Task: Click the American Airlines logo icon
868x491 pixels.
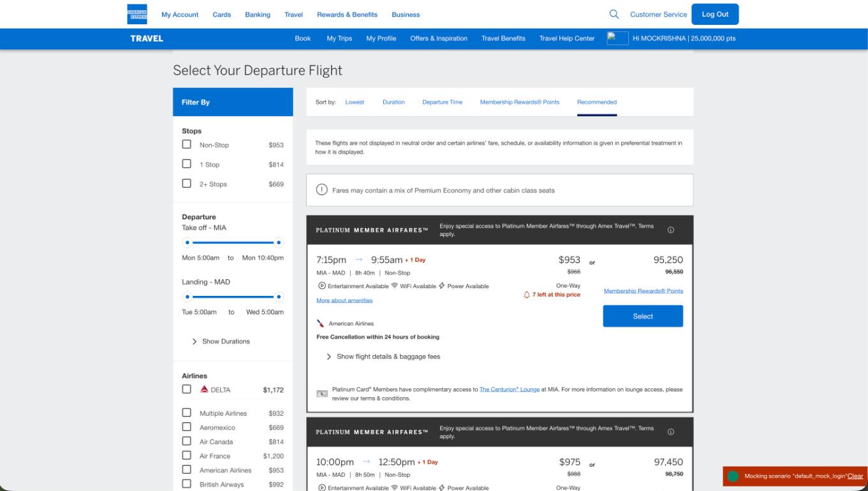Action: click(321, 323)
